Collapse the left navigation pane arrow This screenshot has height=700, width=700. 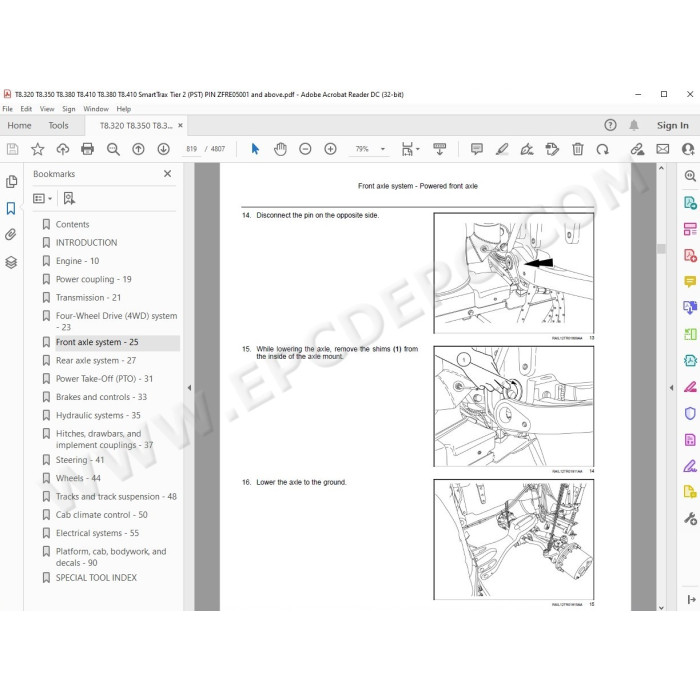click(x=189, y=388)
